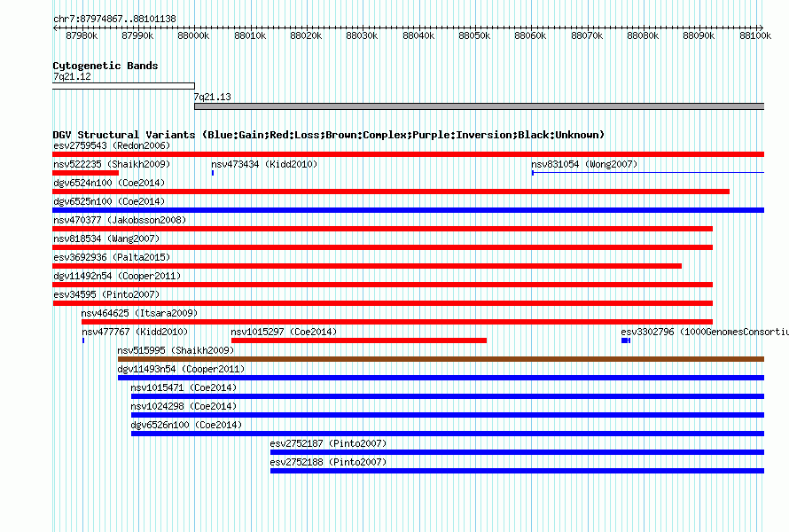Click the esv2752187 blue gain bar
The width and height of the screenshot is (789, 532).
pos(517,452)
